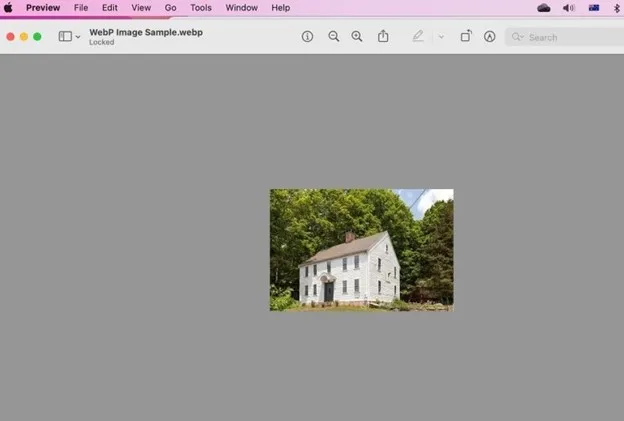Click the Bluetooth icon in menu bar
This screenshot has height=421, width=624.
617,8
